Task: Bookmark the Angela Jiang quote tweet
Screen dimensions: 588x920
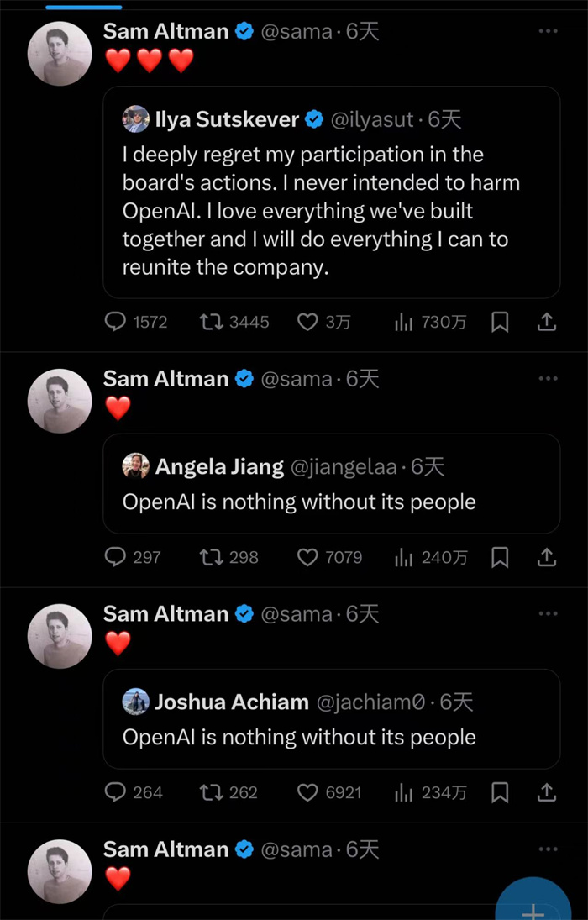Action: tap(500, 557)
